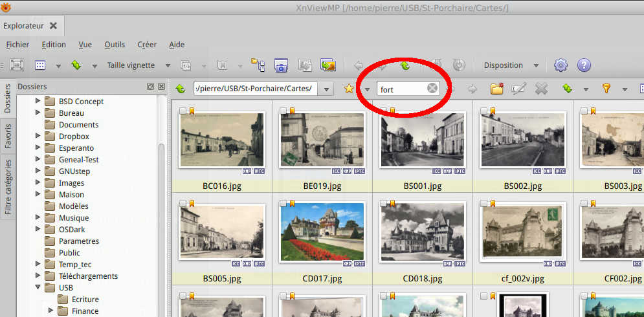
Task: Open the screen capture camera icon
Action: click(282, 65)
